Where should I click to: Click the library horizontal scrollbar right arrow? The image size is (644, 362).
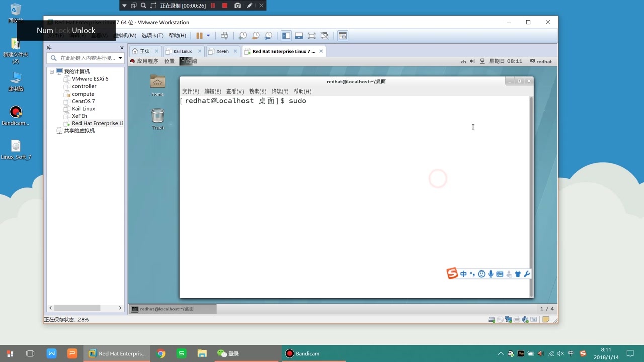pos(120,308)
